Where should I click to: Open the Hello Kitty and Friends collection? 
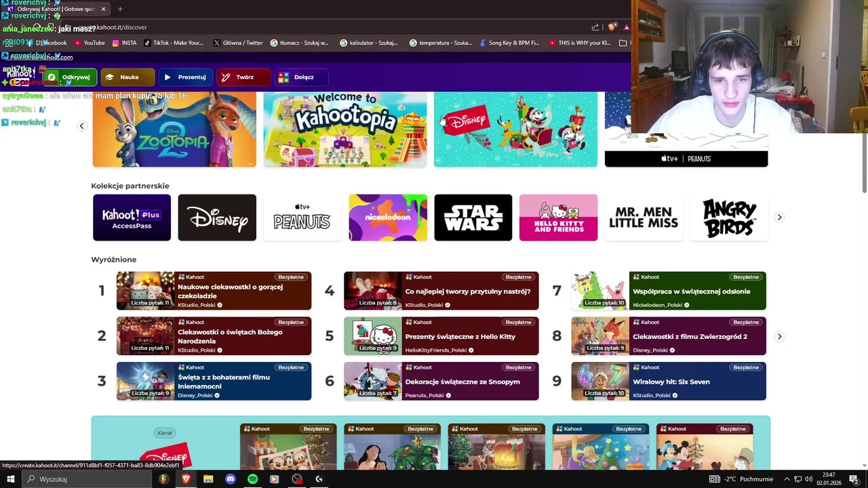[558, 218]
